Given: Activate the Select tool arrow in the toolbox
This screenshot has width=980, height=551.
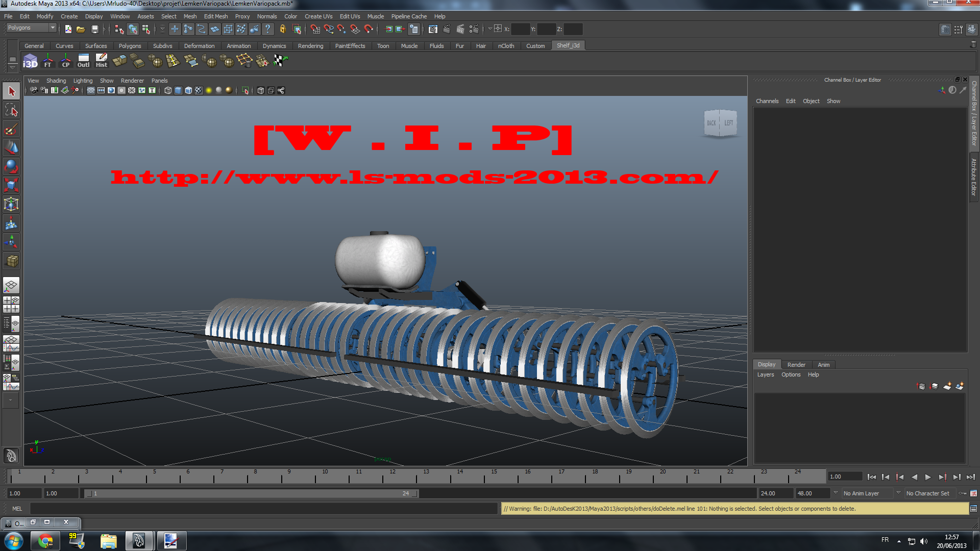Looking at the screenshot, I should point(11,92).
